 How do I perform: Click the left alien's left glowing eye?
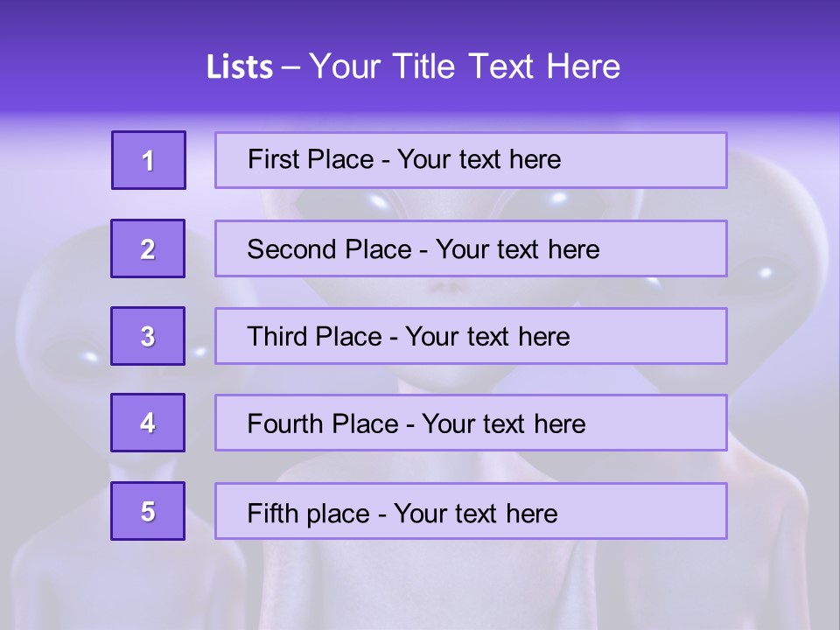click(x=89, y=357)
